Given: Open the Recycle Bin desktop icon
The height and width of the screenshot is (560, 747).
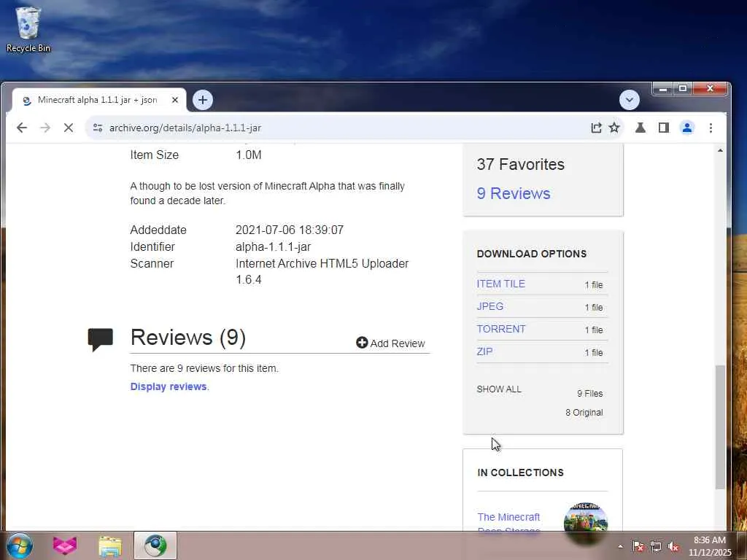Looking at the screenshot, I should coord(28,29).
